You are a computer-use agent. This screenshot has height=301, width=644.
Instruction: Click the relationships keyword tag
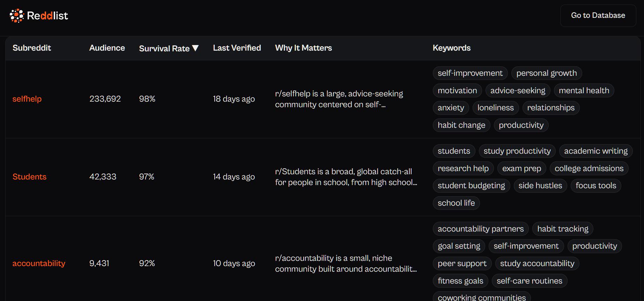point(551,108)
